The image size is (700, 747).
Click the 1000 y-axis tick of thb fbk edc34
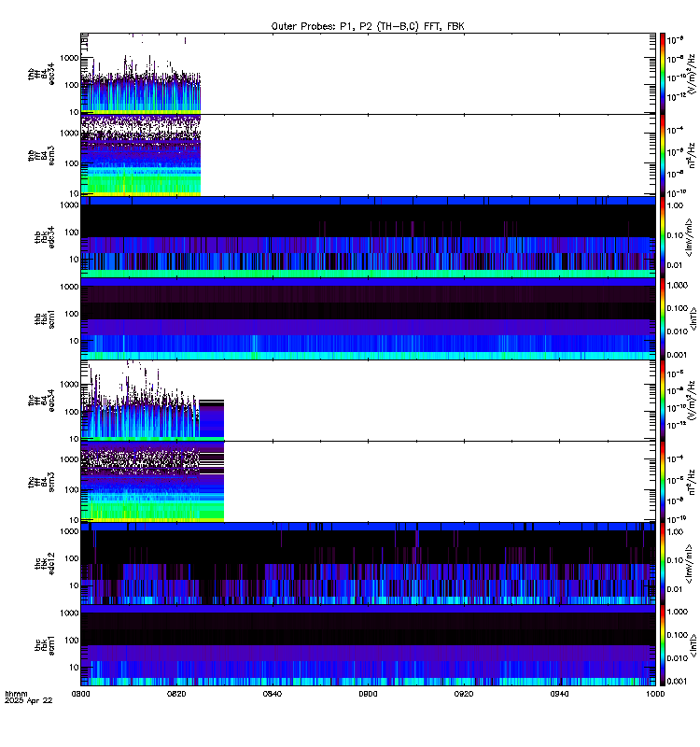(x=69, y=205)
